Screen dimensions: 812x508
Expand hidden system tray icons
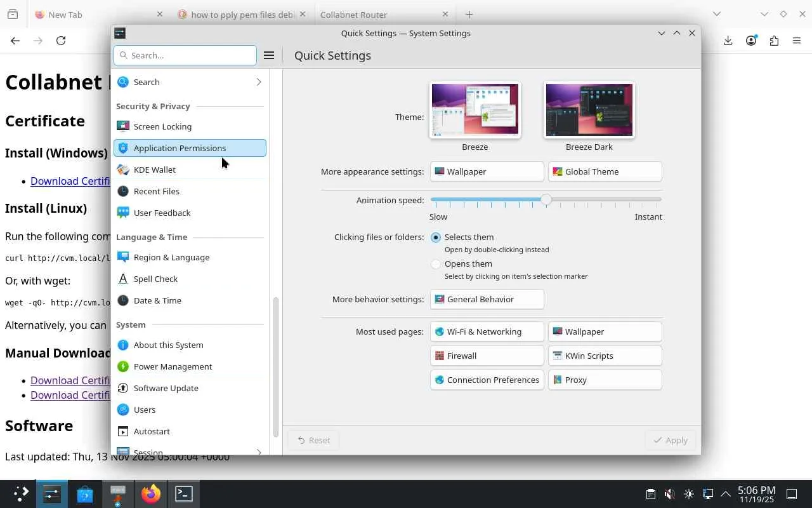(725, 494)
